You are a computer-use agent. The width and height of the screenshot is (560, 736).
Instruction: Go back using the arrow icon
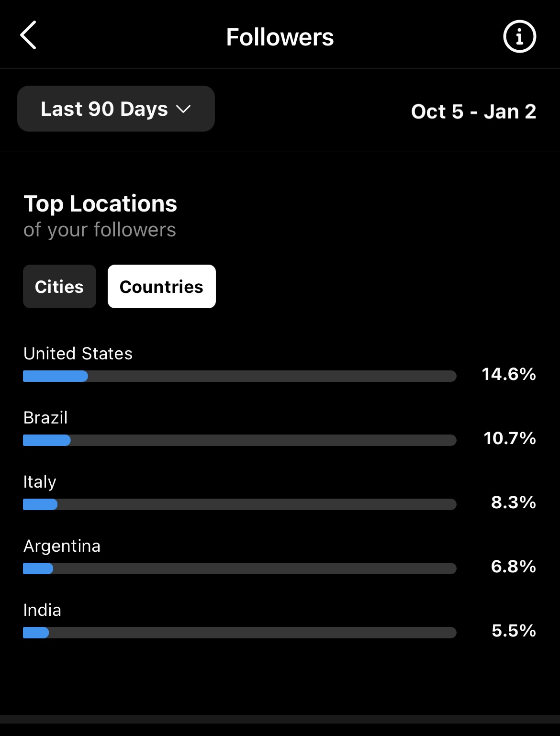click(x=28, y=35)
